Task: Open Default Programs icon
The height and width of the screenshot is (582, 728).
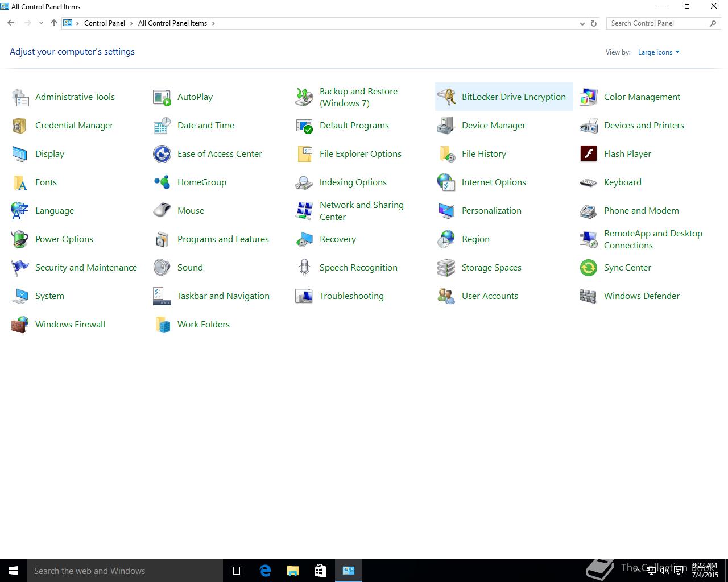Action: pos(304,126)
